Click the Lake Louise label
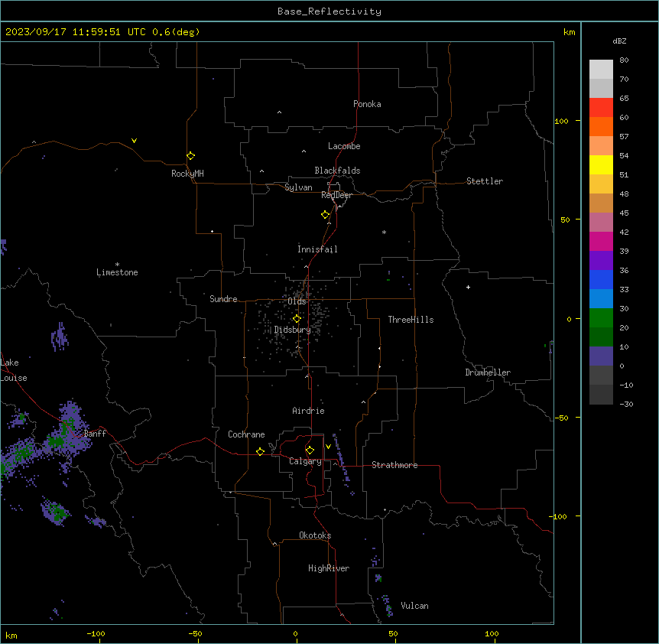 click(x=14, y=370)
